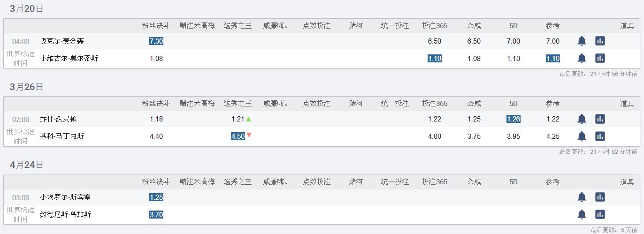Click the 4.50 odds with the red down arrow
Viewport: 644px width, 234px height.
tap(238, 136)
